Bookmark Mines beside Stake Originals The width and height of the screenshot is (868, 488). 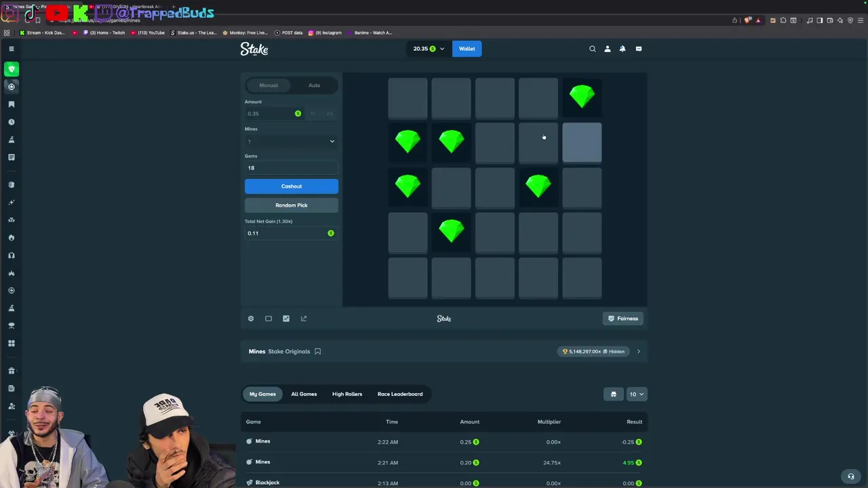tap(317, 352)
